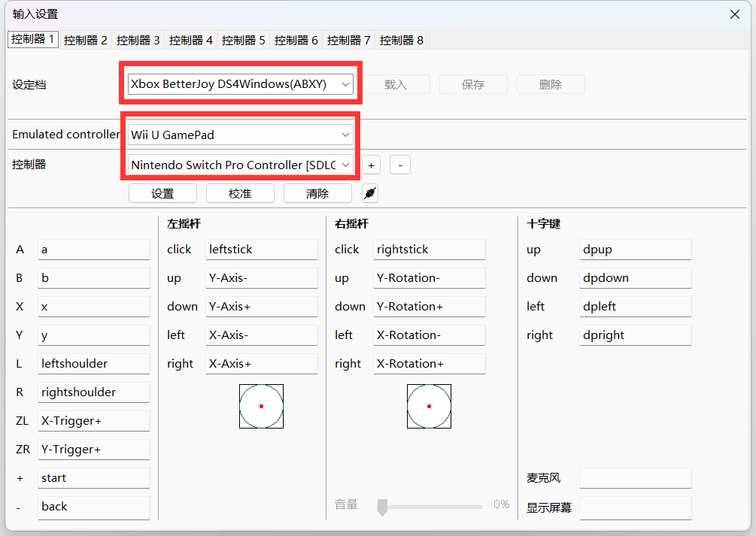Open the 设置 controller settings button
The height and width of the screenshot is (536, 756).
tap(163, 193)
